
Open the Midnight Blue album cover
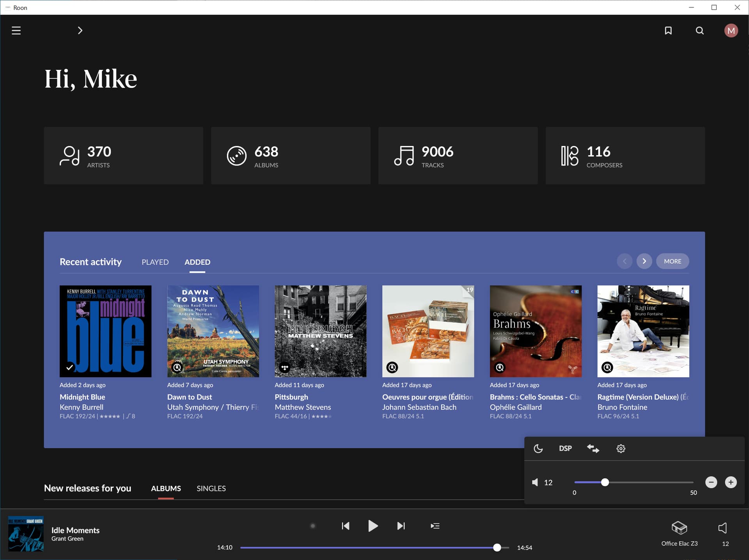tap(105, 331)
